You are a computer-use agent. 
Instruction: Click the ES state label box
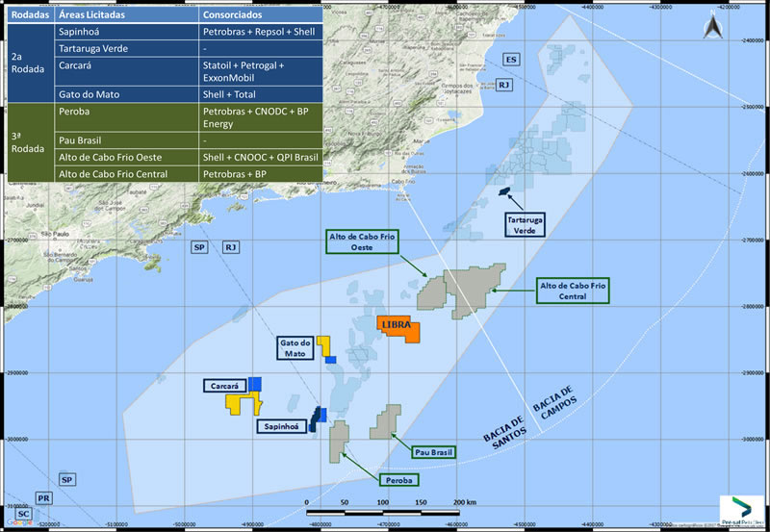pyautogui.click(x=511, y=60)
